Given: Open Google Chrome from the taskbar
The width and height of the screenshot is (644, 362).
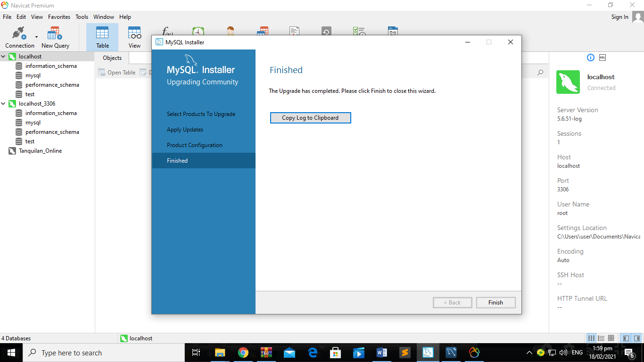Looking at the screenshot, I should (x=243, y=353).
